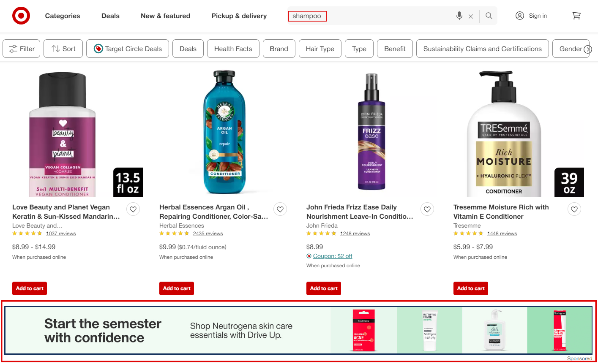Screen dimensions: 598x364
Task: Open the Deals menu in the navbar
Action: [x=110, y=16]
